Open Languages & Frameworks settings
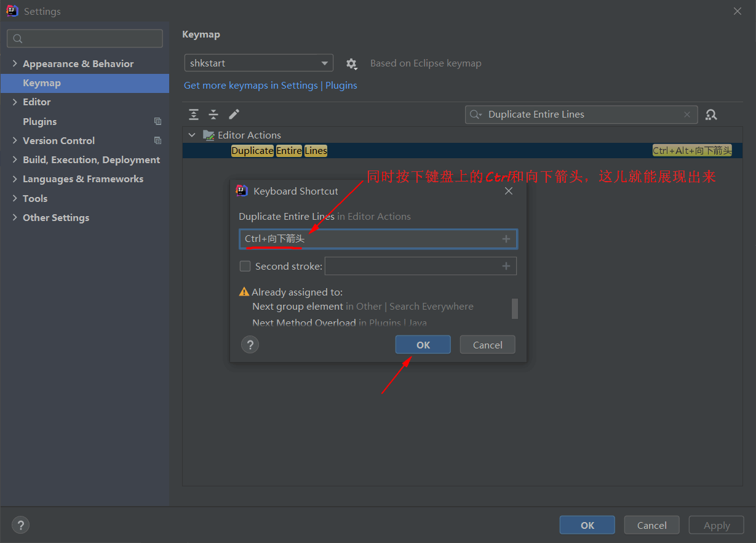Viewport: 756px width, 543px height. pyautogui.click(x=83, y=179)
